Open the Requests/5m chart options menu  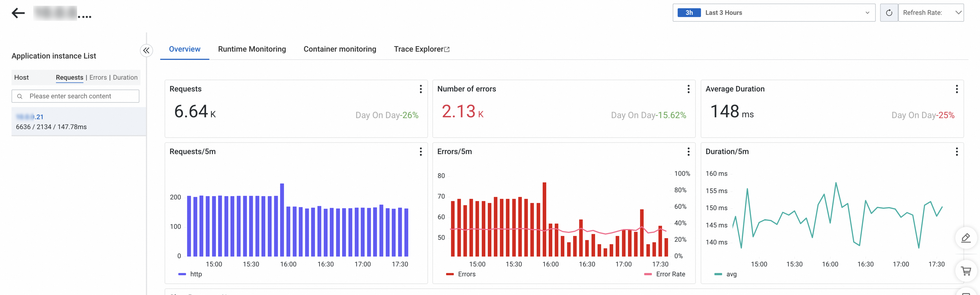click(420, 152)
